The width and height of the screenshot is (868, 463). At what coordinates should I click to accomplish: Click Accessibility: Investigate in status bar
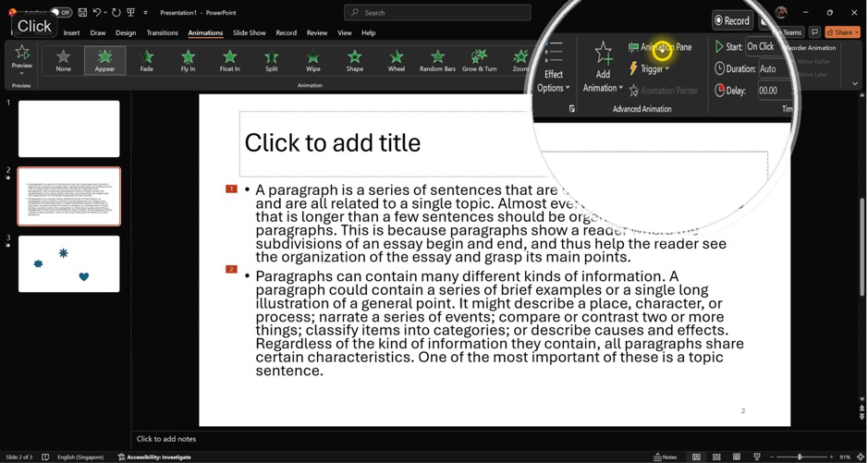point(154,457)
